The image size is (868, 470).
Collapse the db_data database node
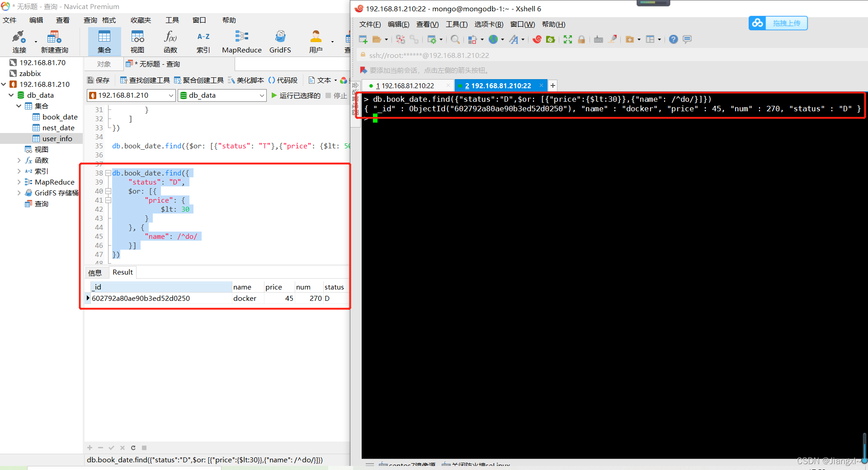click(11, 95)
